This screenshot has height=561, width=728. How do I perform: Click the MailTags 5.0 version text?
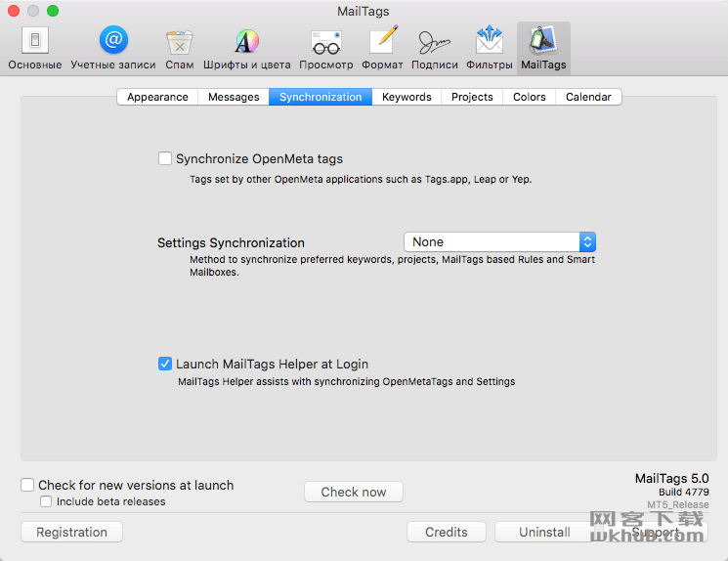coord(672,478)
